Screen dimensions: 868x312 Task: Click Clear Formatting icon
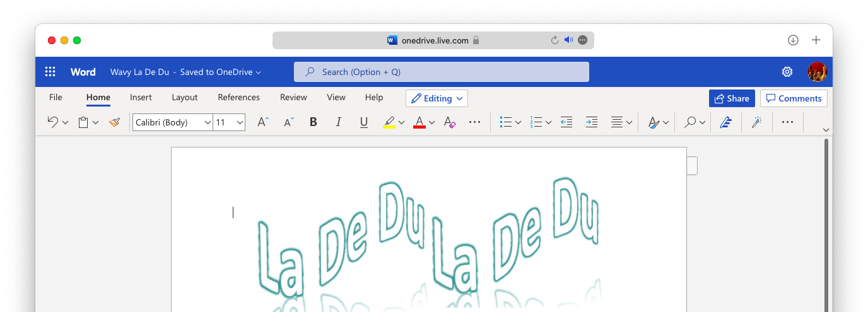click(449, 122)
